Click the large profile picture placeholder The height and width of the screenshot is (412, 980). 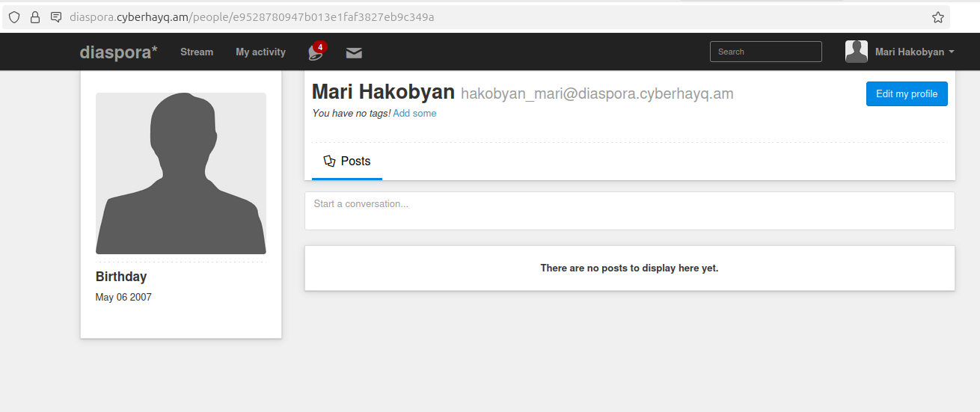point(181,173)
